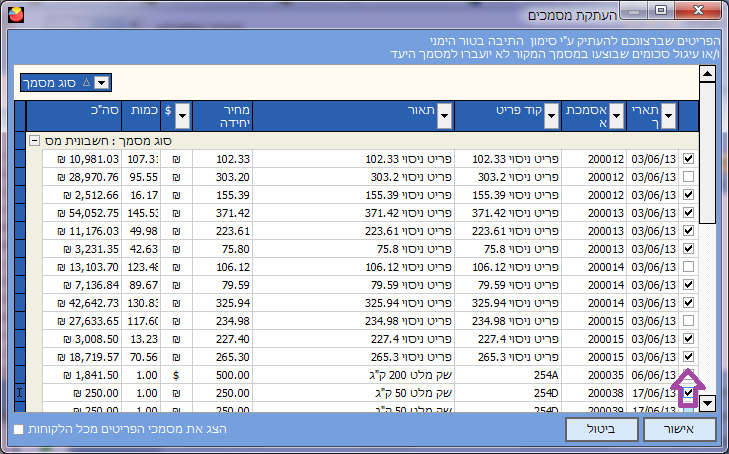Open filter arrow on $ currency column
The height and width of the screenshot is (454, 729).
pos(181,116)
